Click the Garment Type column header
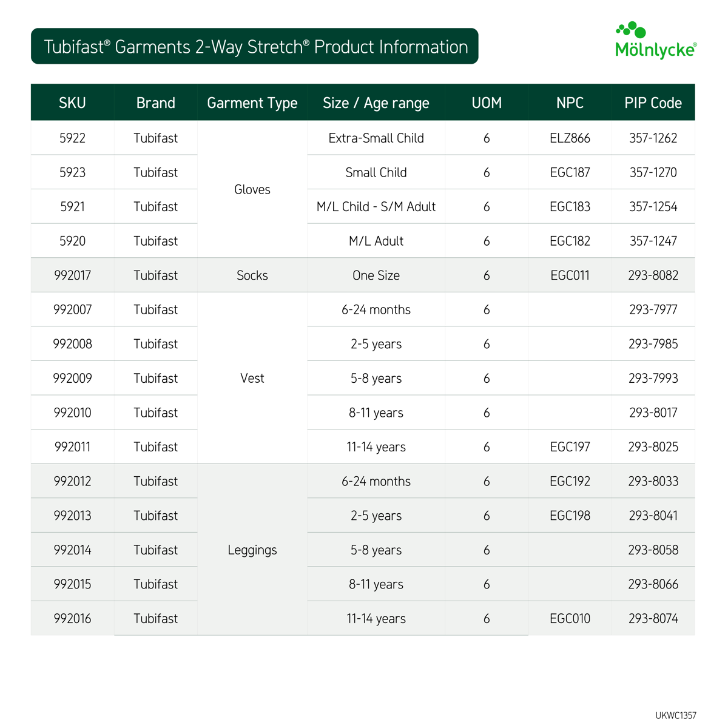Screen dimensions: 728x728 pyautogui.click(x=252, y=103)
